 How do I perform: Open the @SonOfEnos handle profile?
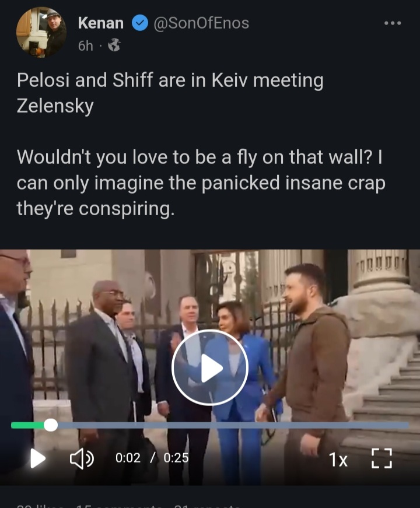[201, 23]
